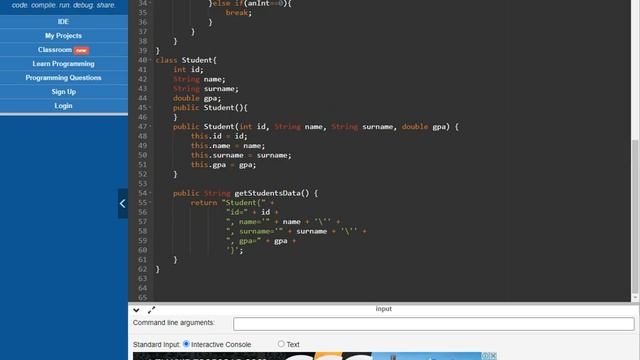Click the "Student(" string on line 55

click(243, 202)
